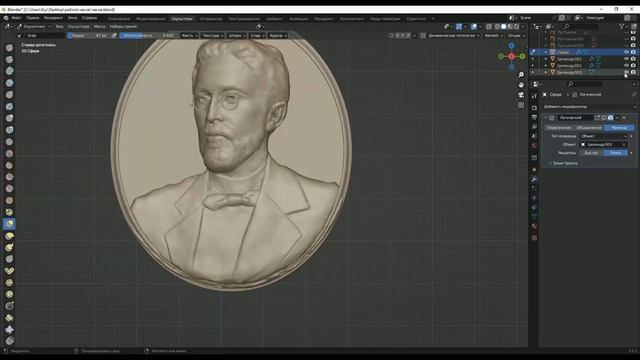This screenshot has height=360, width=640.
Task: Hide Цилиндр.002 via its eye icon
Action: [626, 65]
